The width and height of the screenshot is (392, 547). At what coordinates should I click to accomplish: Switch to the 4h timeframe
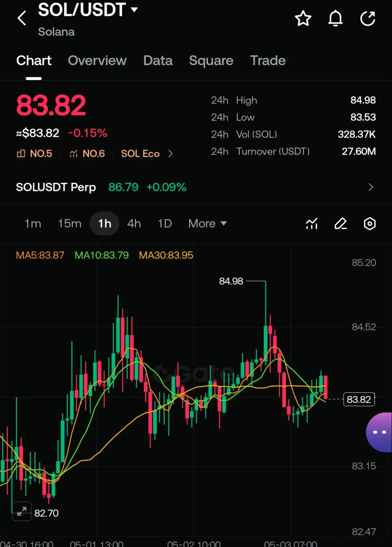point(134,223)
